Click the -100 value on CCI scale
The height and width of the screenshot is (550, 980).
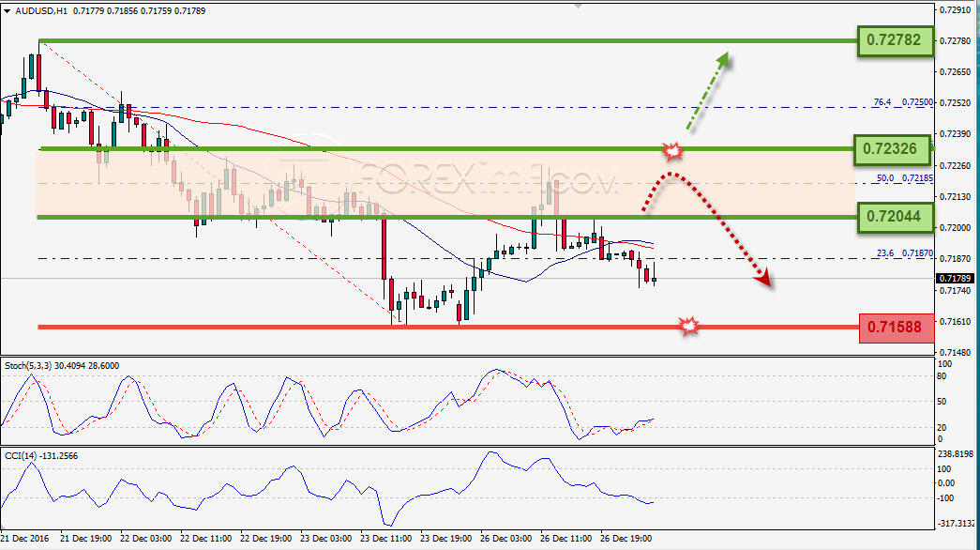pos(945,498)
